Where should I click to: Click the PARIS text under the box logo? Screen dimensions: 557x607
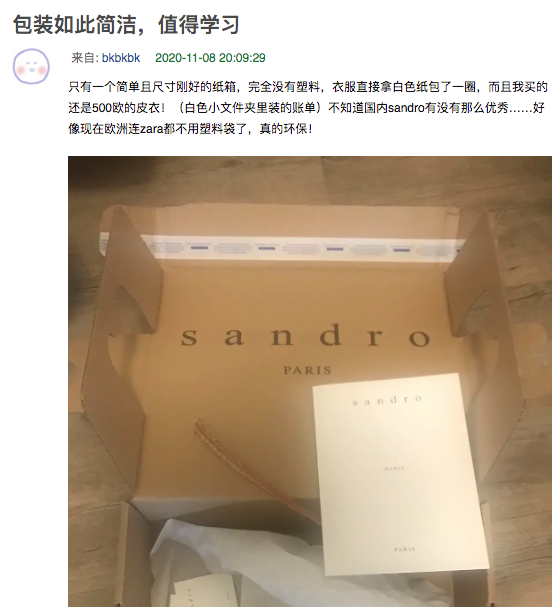pos(307,370)
